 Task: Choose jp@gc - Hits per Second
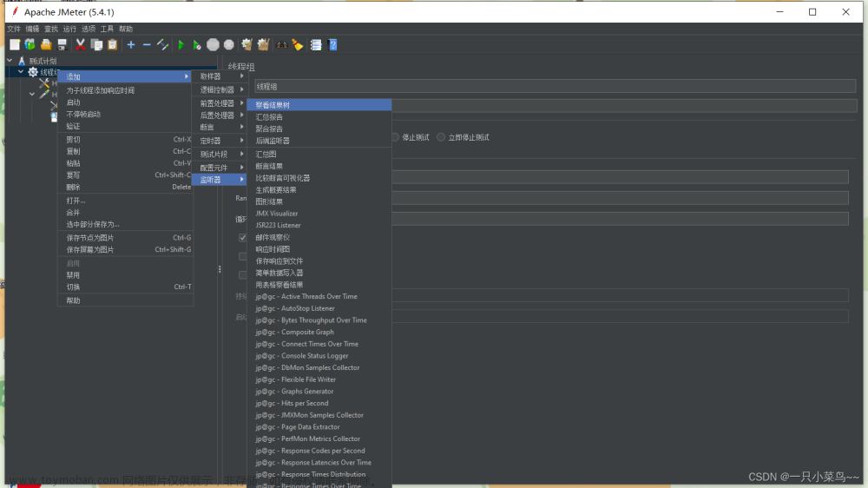click(319, 403)
